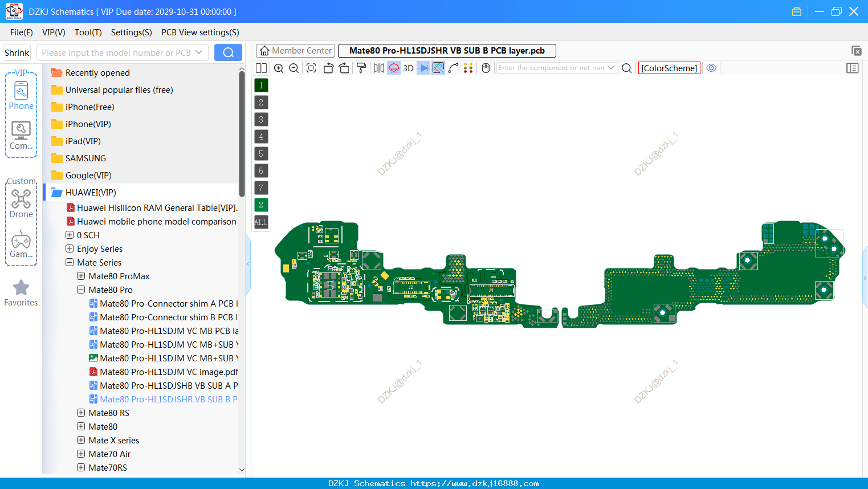
Task: Open the Drone category icon
Action: (x=21, y=204)
